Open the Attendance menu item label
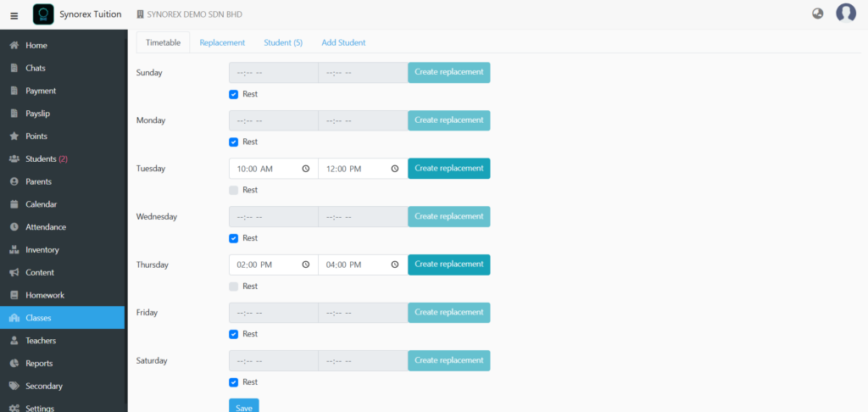This screenshot has width=868, height=412. point(46,227)
